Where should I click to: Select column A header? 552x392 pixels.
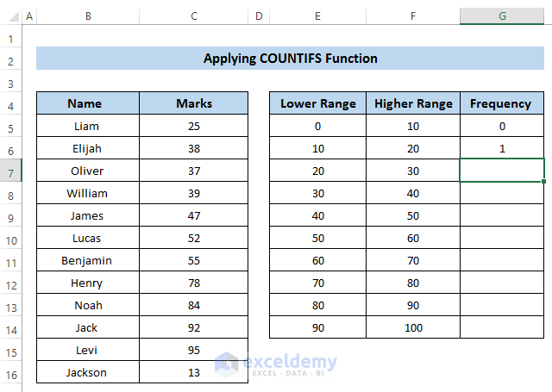(x=29, y=16)
